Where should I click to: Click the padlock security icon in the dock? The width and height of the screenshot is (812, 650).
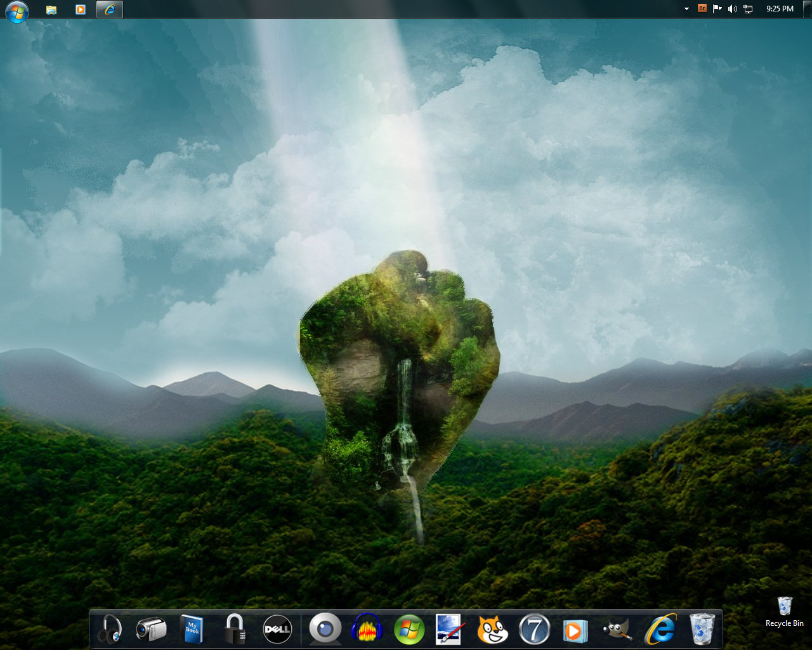[x=235, y=628]
